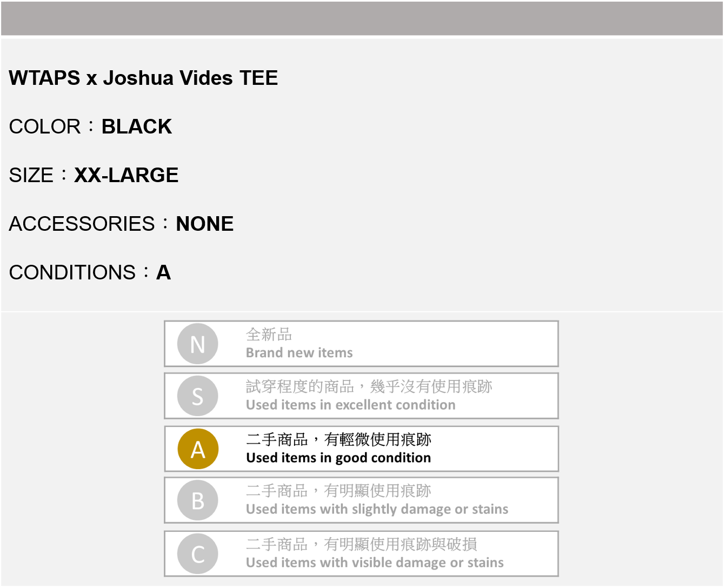
Task: Click the S condition circle icon
Action: click(198, 396)
